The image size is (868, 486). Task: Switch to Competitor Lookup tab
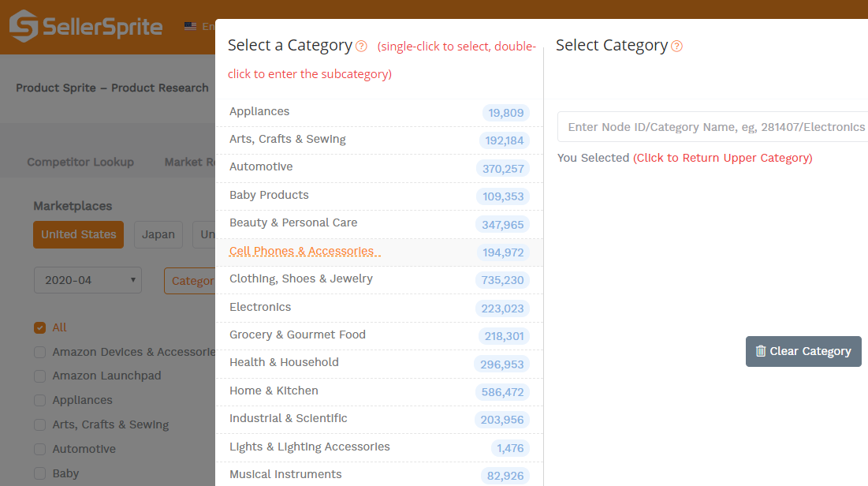[x=80, y=162]
